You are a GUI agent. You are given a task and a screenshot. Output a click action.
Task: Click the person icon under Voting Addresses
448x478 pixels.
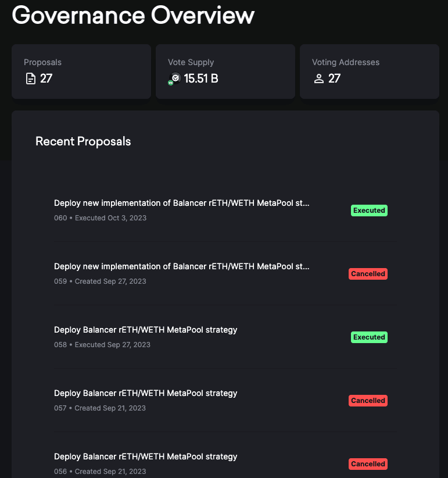(318, 79)
